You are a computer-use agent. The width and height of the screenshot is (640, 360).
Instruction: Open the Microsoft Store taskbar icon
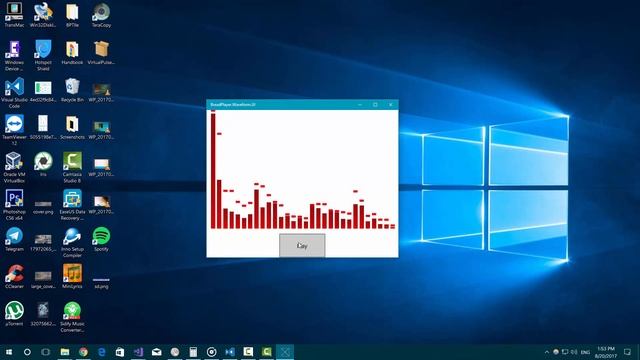(x=120, y=352)
